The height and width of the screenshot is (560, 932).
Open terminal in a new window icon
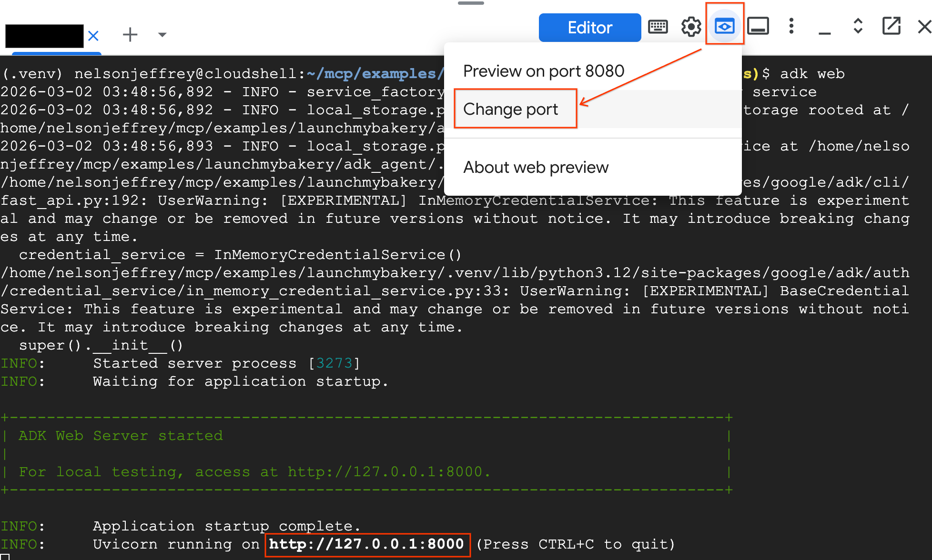(x=891, y=27)
